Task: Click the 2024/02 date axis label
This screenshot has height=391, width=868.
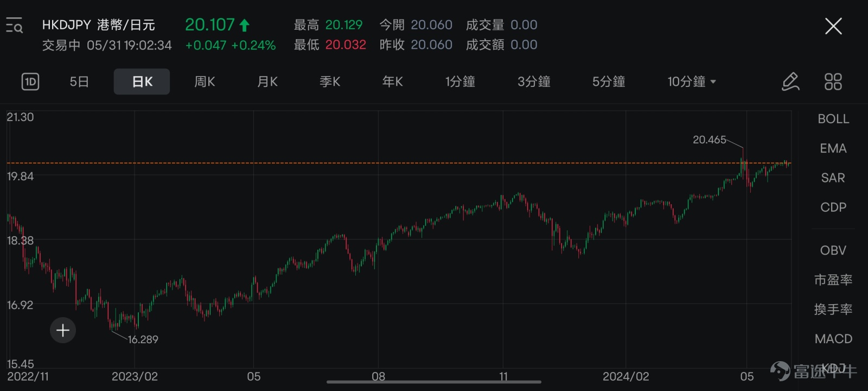Action: [x=626, y=376]
